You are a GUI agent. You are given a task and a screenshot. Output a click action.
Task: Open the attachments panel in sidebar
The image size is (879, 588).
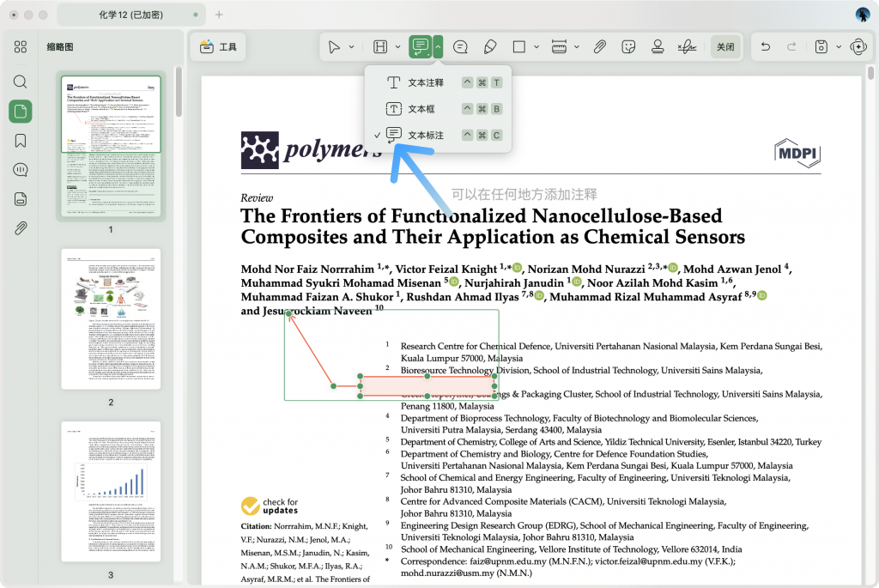pos(21,228)
